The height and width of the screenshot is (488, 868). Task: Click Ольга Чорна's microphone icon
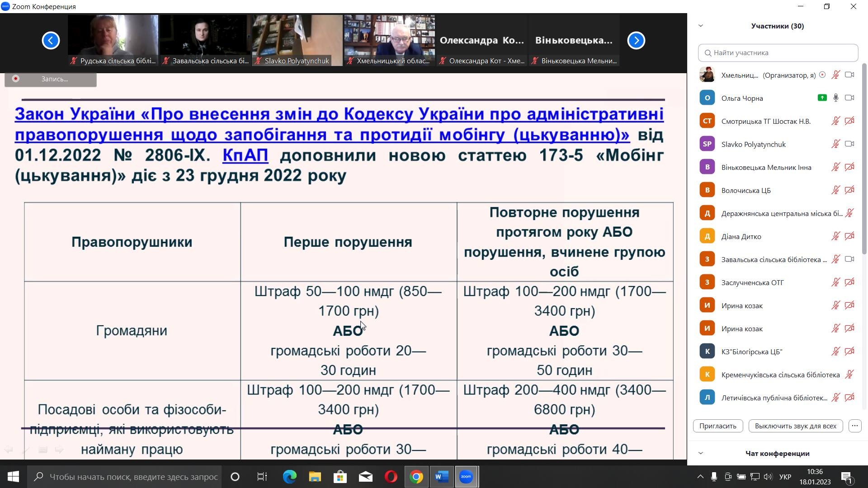pyautogui.click(x=836, y=98)
